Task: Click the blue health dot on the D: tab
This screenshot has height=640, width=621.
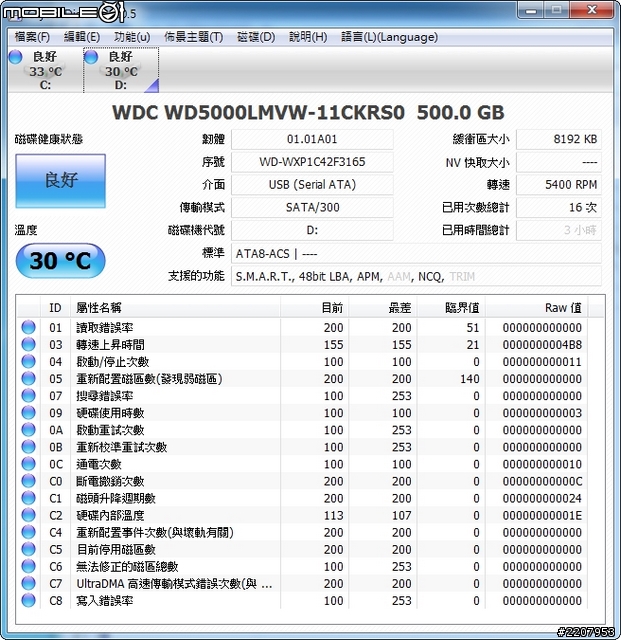Action: point(91,57)
